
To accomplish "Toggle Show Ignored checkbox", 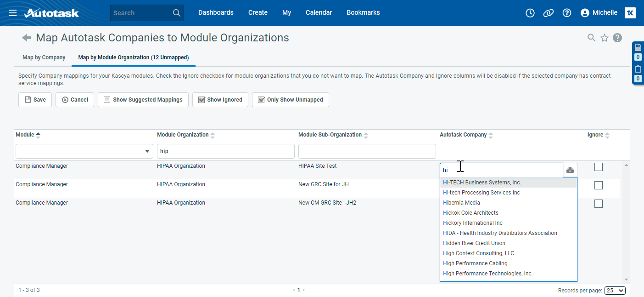I will pos(201,100).
